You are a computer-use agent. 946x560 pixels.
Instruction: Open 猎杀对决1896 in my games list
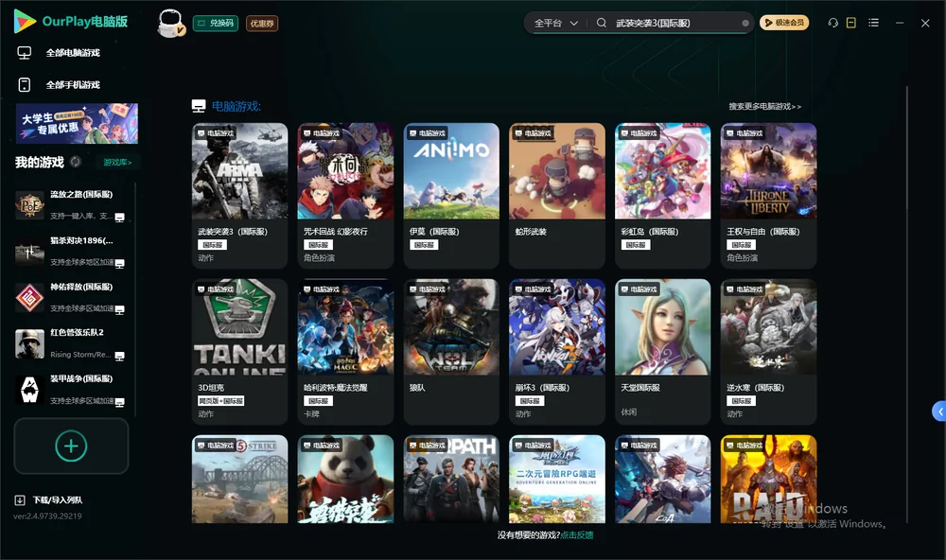click(71, 252)
